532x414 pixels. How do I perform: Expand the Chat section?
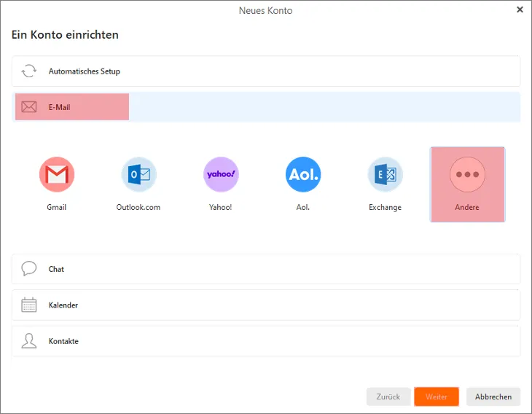tap(266, 269)
